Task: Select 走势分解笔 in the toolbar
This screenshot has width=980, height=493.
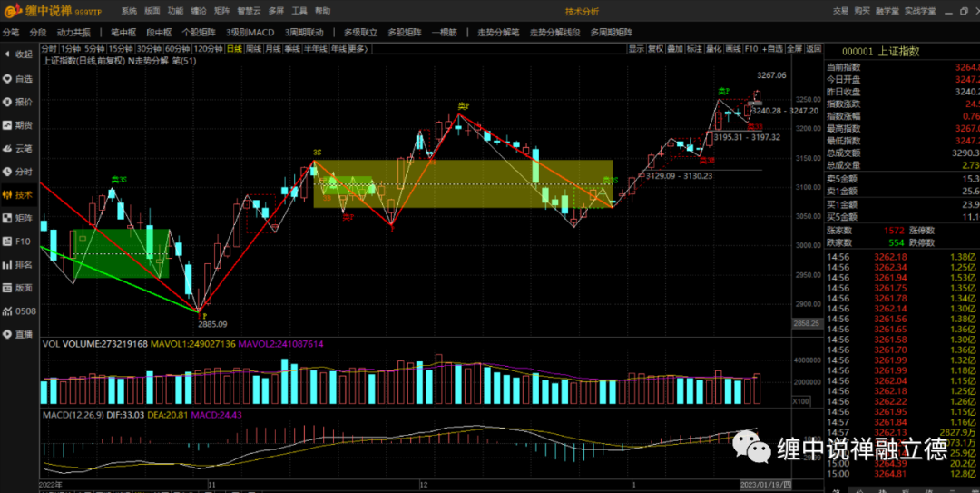Action: point(498,33)
